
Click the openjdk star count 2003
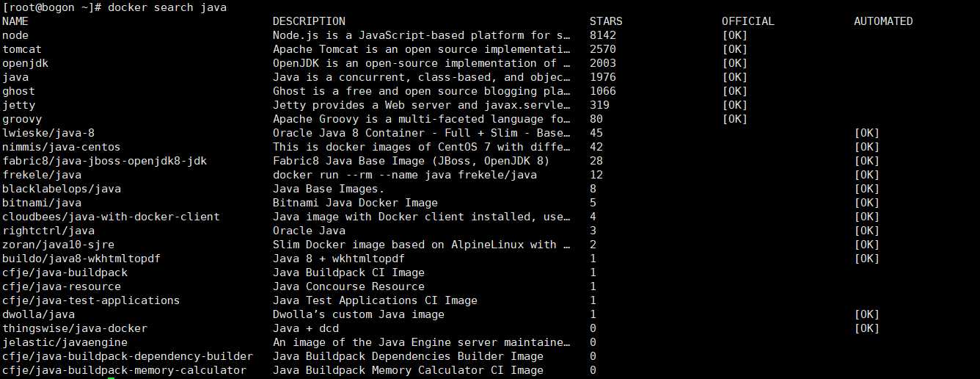pos(603,63)
